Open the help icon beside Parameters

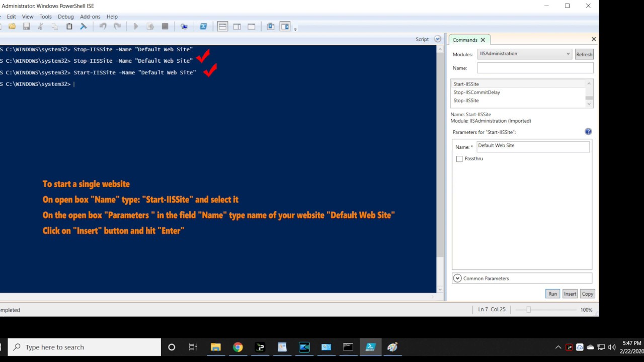point(588,132)
